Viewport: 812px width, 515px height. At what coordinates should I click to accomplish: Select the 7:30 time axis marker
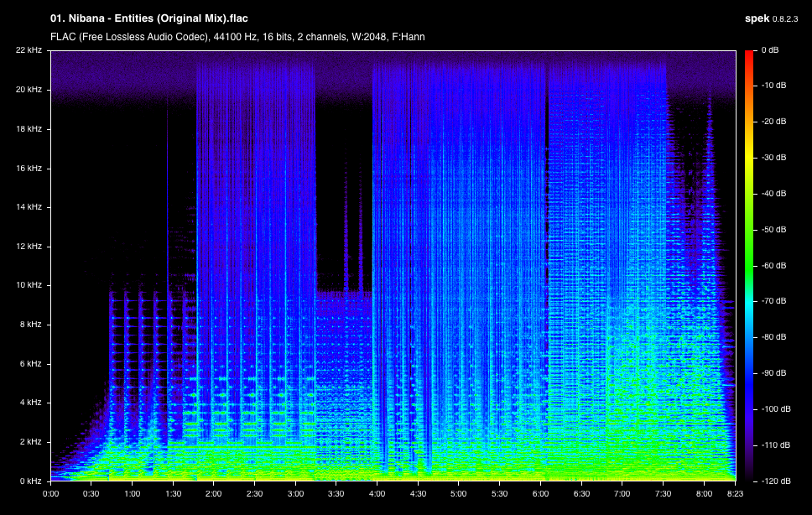coord(663,494)
